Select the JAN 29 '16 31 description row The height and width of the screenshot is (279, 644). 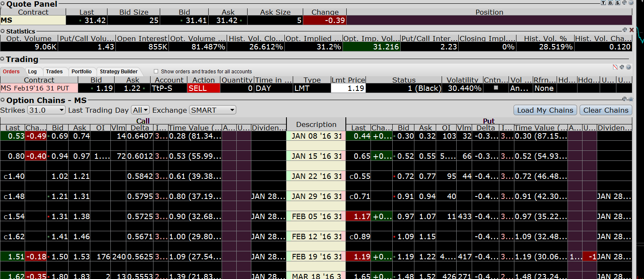click(x=316, y=196)
